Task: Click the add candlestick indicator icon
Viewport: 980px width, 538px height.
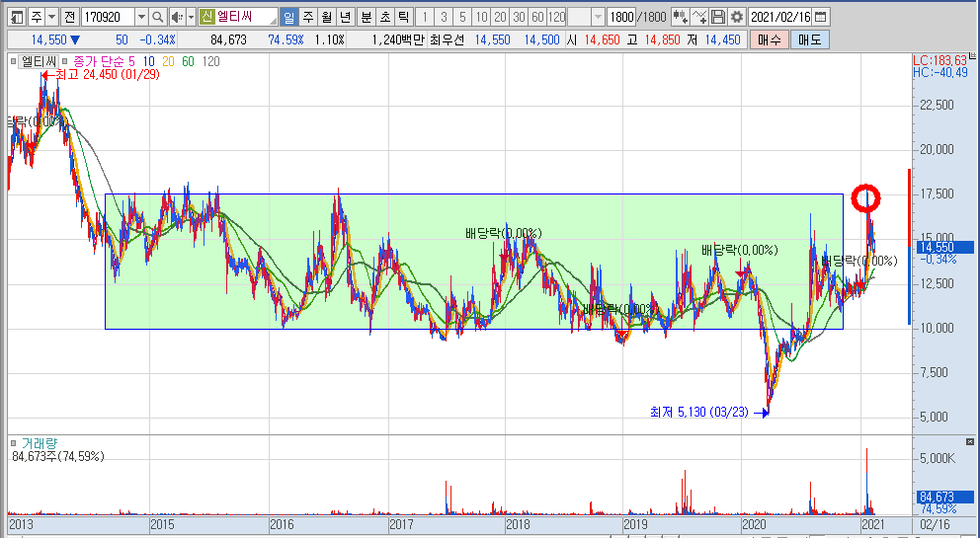Action: [x=680, y=17]
